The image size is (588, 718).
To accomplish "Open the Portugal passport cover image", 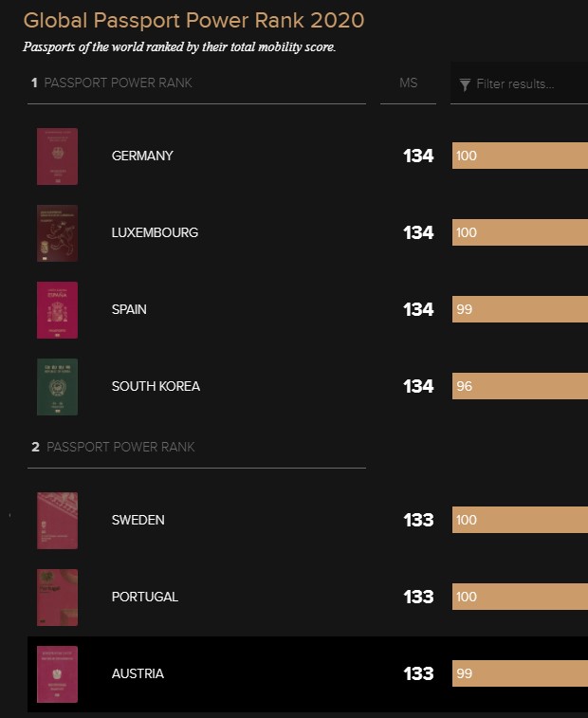I will pyautogui.click(x=57, y=598).
